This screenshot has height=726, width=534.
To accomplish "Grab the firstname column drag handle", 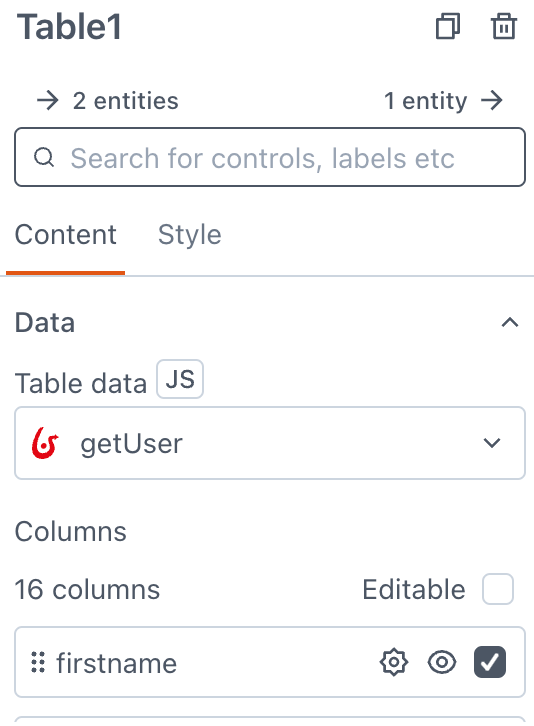I will 38,662.
